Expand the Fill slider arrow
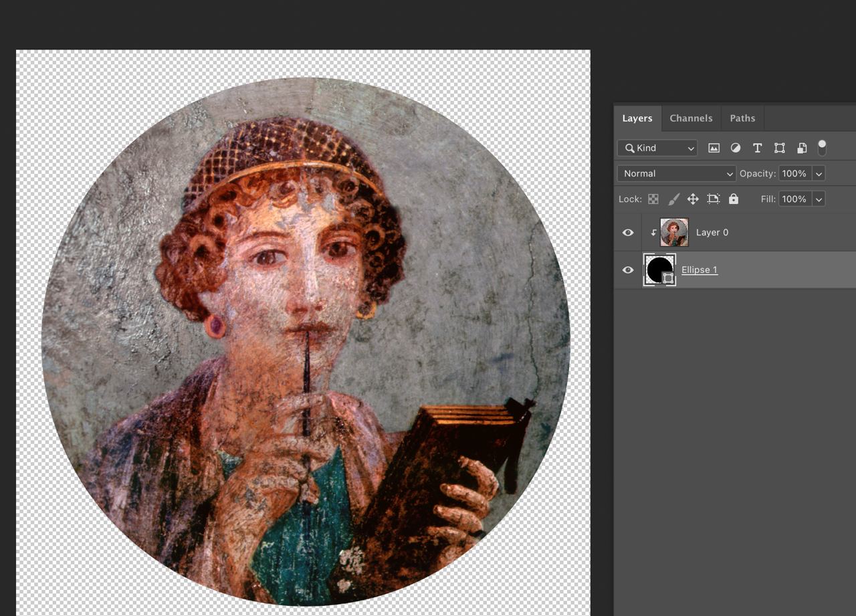 click(819, 199)
